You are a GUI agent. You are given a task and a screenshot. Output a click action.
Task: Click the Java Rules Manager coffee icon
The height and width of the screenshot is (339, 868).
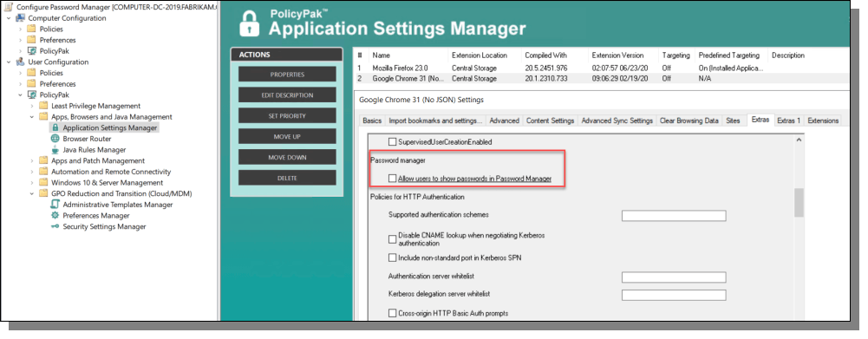pyautogui.click(x=55, y=149)
